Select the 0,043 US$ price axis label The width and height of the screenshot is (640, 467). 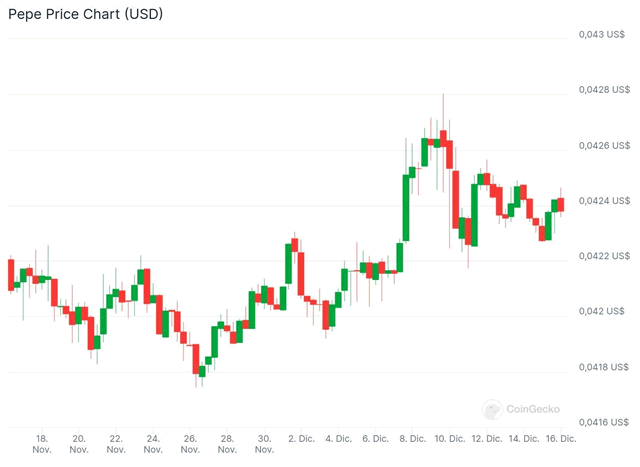click(605, 35)
